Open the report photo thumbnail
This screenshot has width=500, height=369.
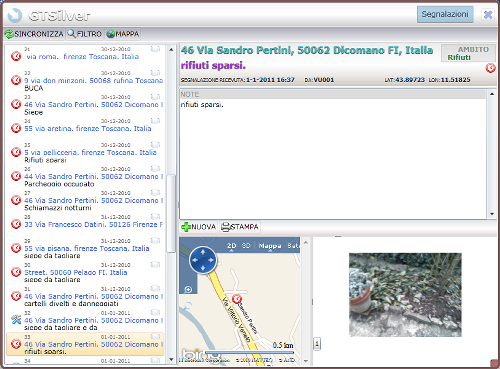coord(405,295)
